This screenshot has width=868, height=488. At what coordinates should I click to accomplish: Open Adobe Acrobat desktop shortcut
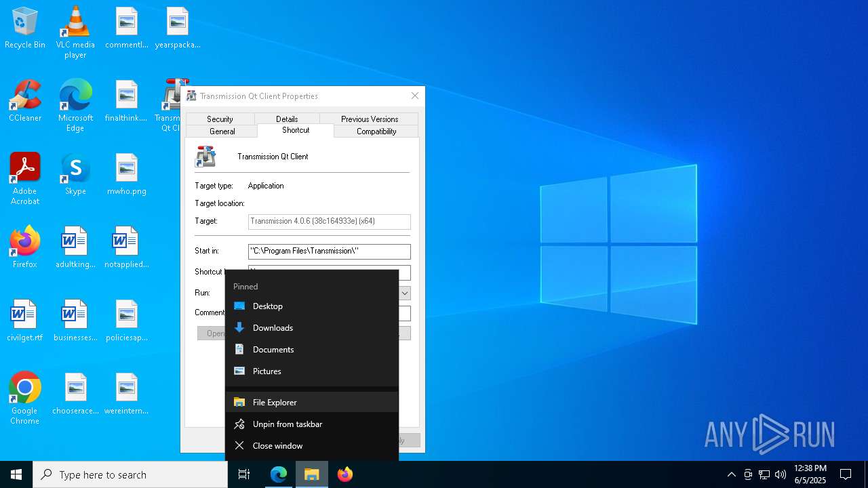(x=25, y=179)
